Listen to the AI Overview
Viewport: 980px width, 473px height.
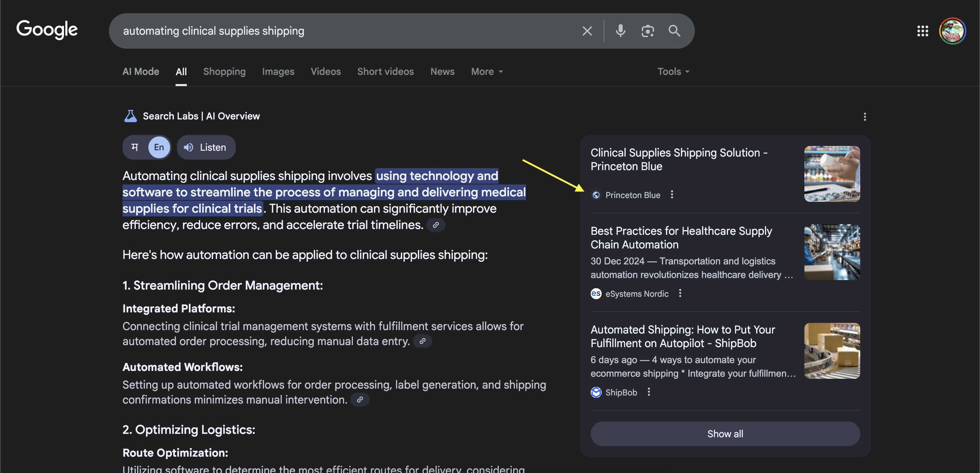coord(206,147)
